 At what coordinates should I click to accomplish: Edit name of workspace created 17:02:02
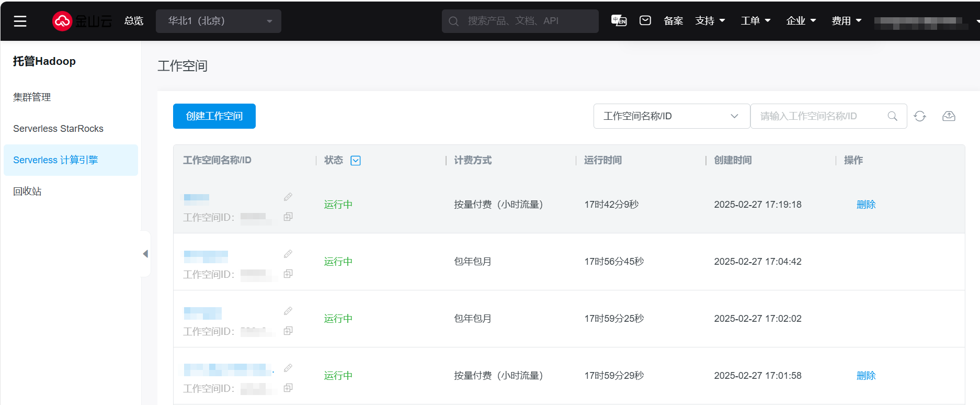[288, 311]
